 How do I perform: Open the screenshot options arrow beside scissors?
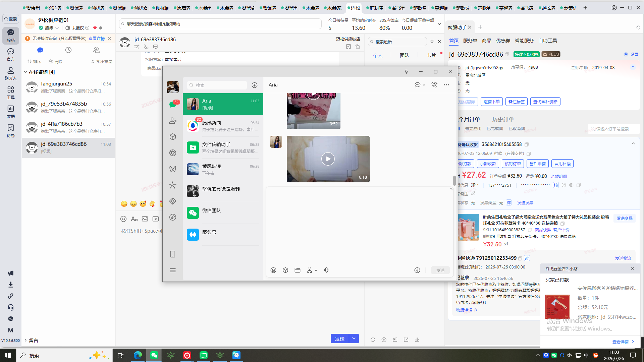coord(316,270)
